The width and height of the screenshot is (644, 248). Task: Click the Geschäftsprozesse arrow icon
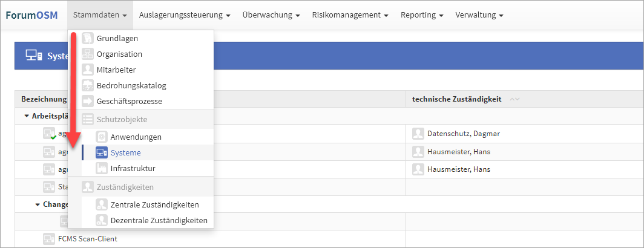tap(88, 101)
